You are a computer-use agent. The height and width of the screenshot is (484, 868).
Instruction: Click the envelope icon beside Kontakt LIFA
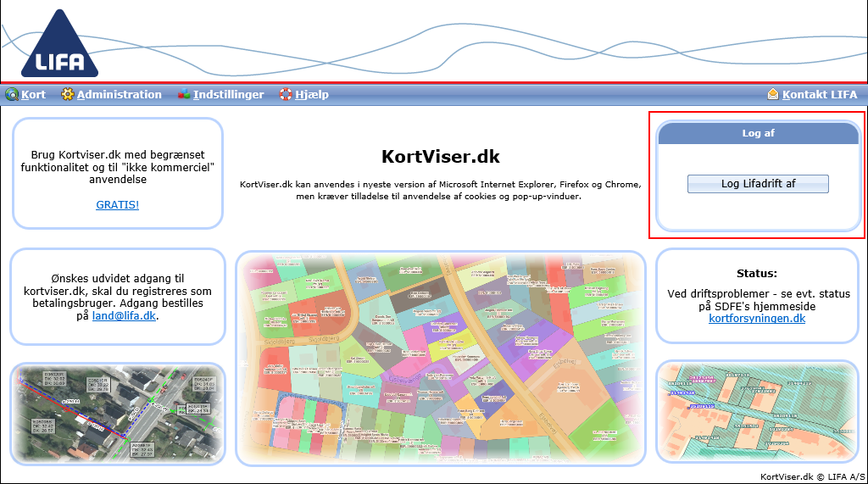coord(773,94)
